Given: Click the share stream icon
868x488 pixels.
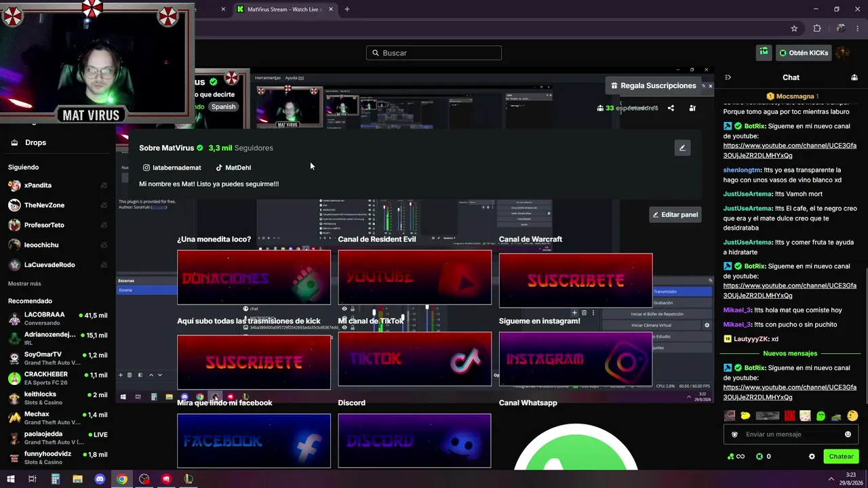Looking at the screenshot, I should 671,108.
